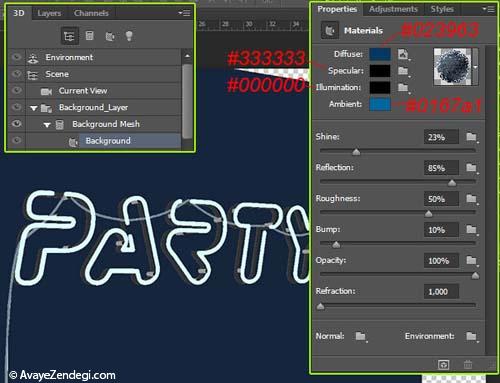This screenshot has height=383, width=500.
Task: Click the Roughness slider handle
Action: pyautogui.click(x=429, y=214)
